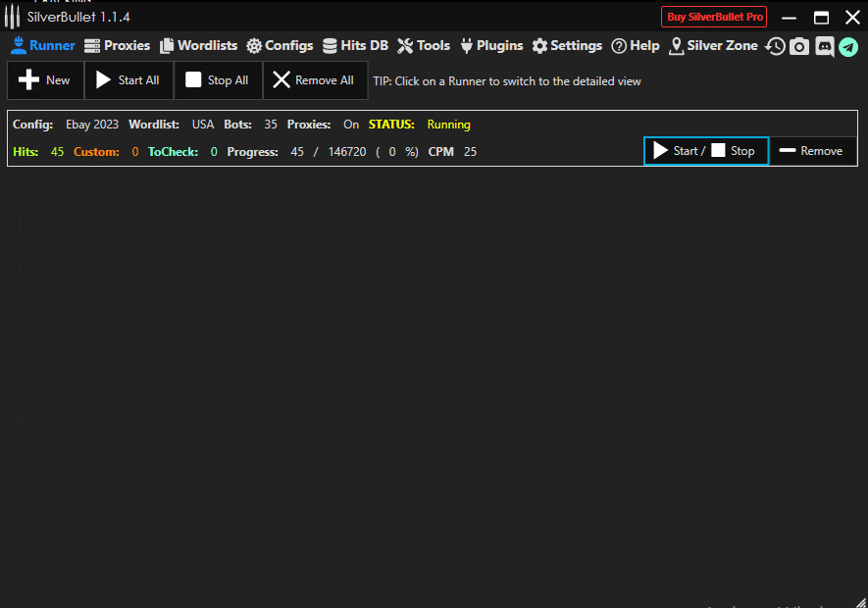Open the Hits DB tab

click(355, 45)
